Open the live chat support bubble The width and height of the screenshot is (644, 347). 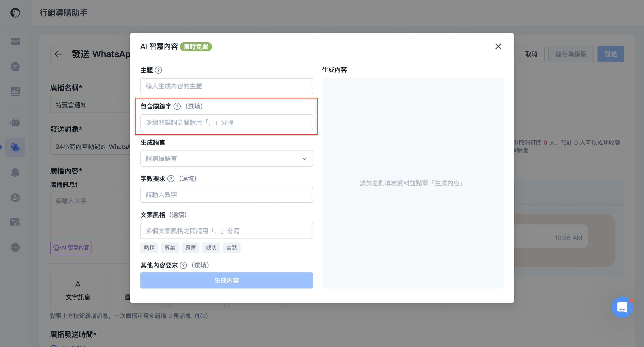[x=622, y=307]
